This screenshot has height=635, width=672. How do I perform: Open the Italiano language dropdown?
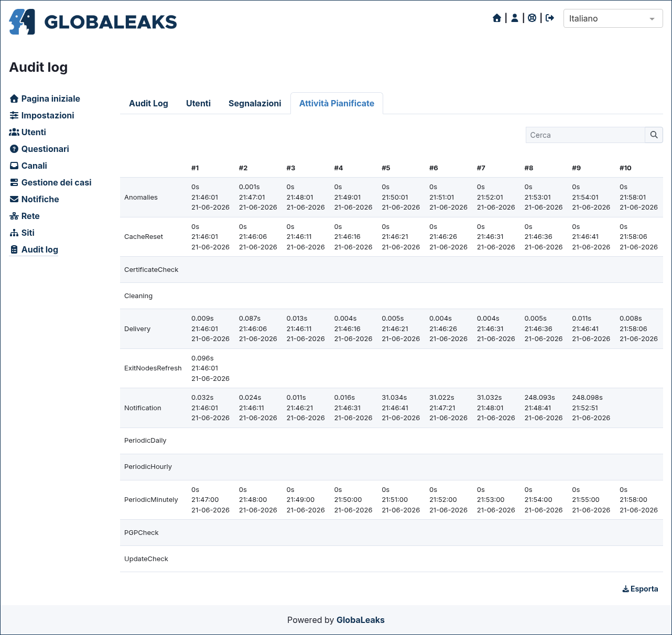tap(613, 18)
